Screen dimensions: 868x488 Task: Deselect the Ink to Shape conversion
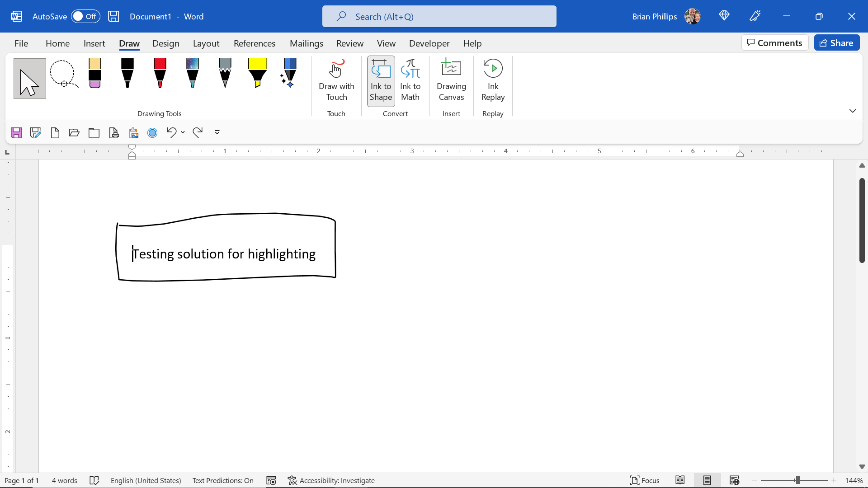pyautogui.click(x=381, y=80)
